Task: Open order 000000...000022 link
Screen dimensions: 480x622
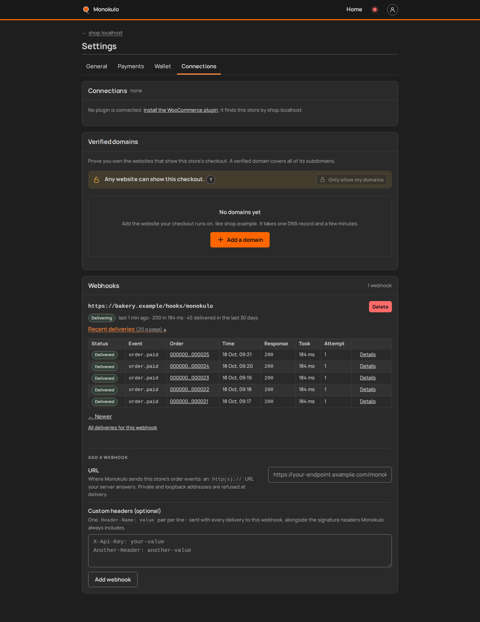Action: tap(189, 390)
